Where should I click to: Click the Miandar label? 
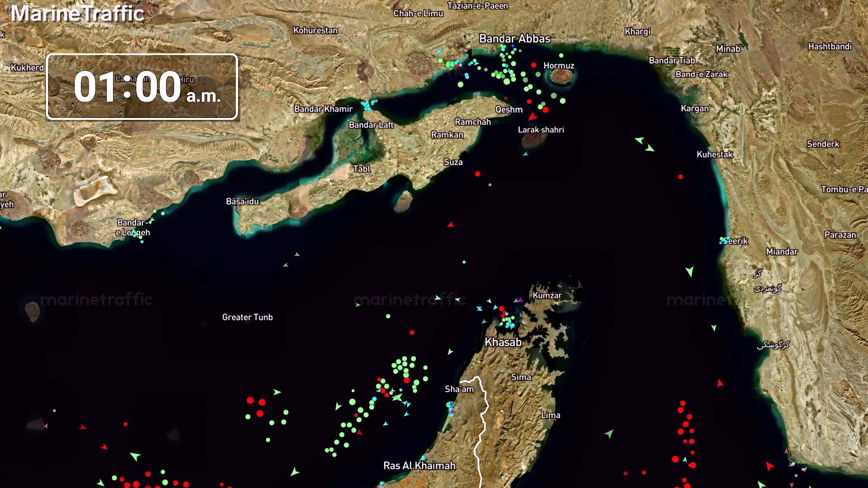[x=782, y=252]
